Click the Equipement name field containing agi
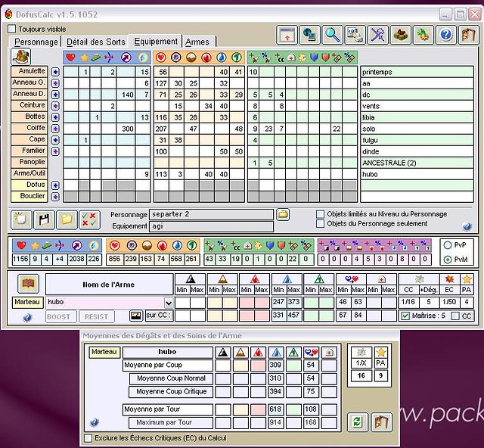Image resolution: width=484 pixels, height=448 pixels. pos(211,226)
